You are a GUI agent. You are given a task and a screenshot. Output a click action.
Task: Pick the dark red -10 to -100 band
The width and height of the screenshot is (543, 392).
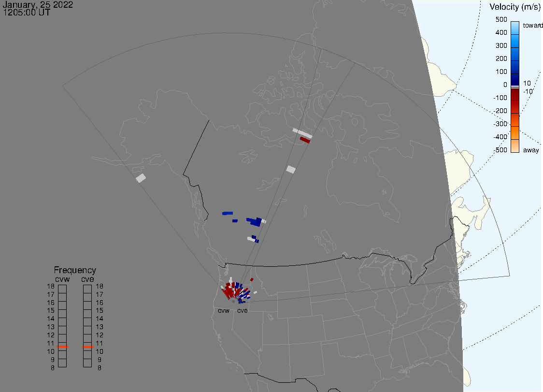(515, 94)
